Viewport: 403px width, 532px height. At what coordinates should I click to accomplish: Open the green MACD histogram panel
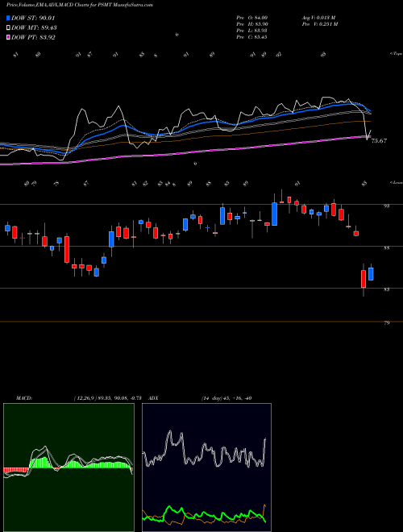[69, 468]
